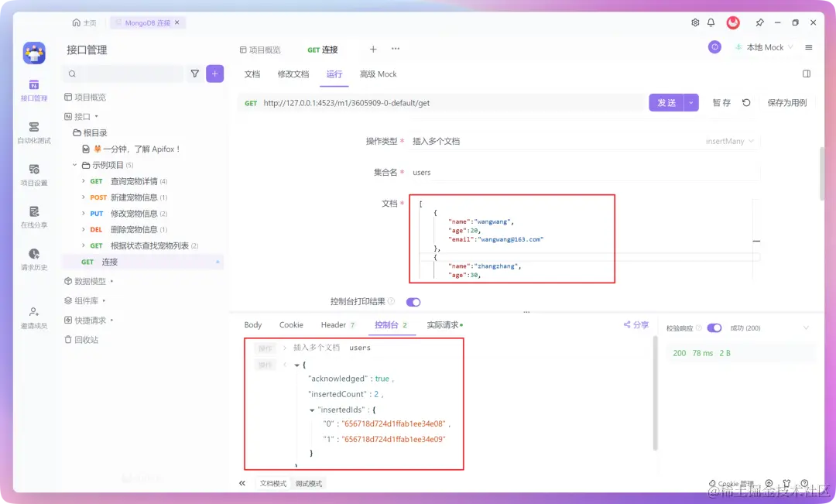
Task: Click the reset/refresh arrow icon next to 暂存
Action: [x=746, y=102]
